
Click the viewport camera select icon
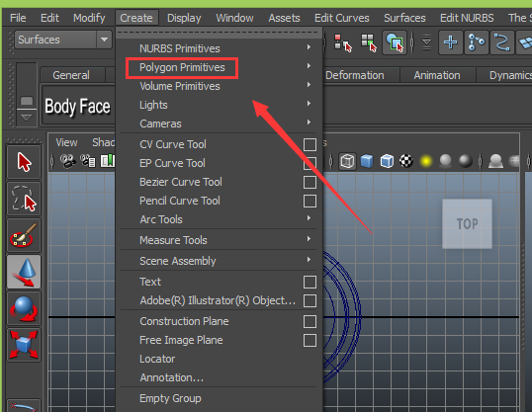click(x=68, y=161)
